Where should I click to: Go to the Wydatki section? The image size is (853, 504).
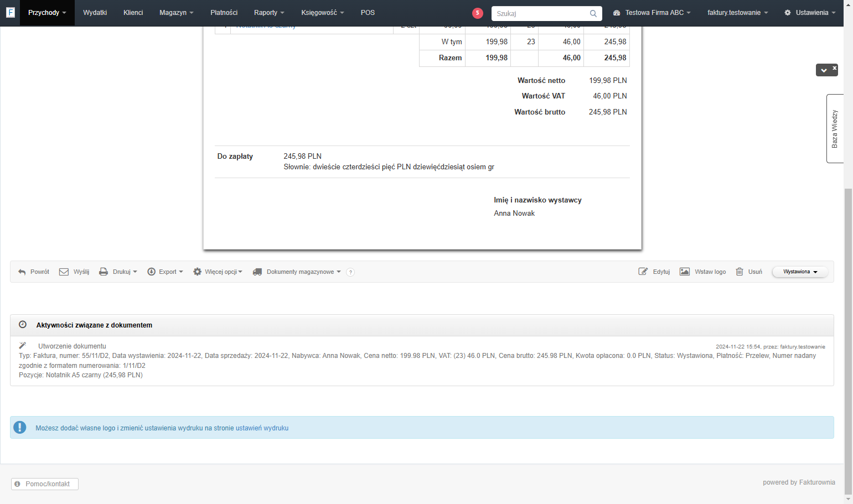pos(95,13)
